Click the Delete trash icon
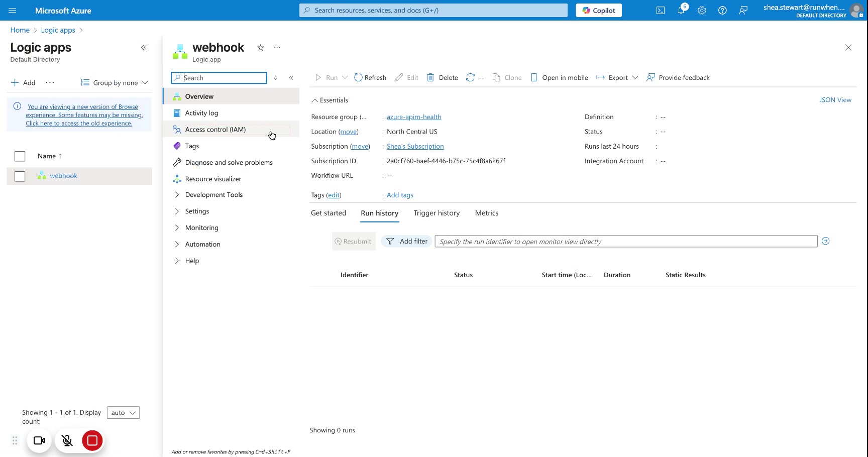The width and height of the screenshot is (868, 457). 430,77
